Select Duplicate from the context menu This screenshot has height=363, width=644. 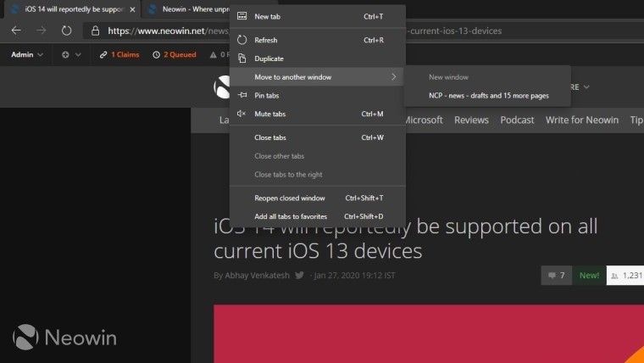coord(269,59)
